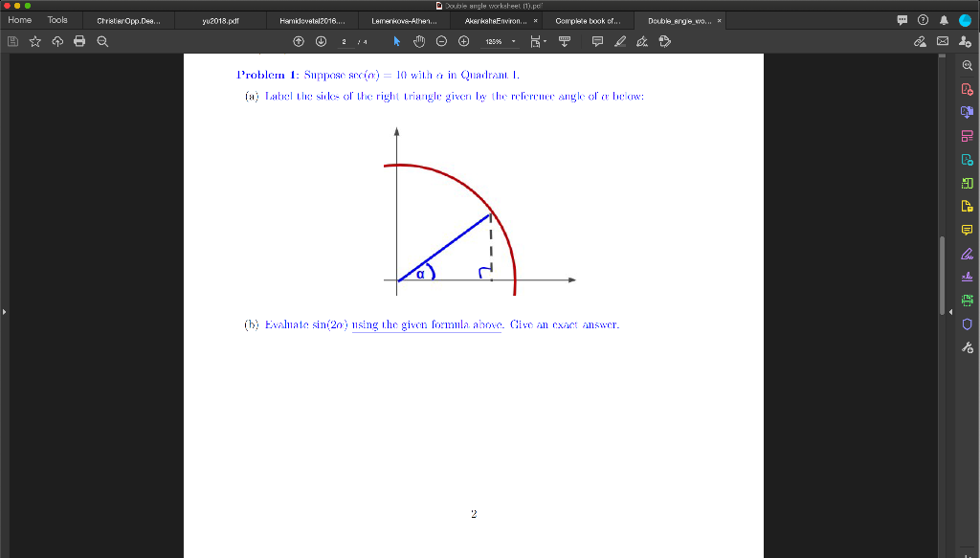Open the Comment tool from the toolbar
The image size is (980, 558).
(x=597, y=41)
